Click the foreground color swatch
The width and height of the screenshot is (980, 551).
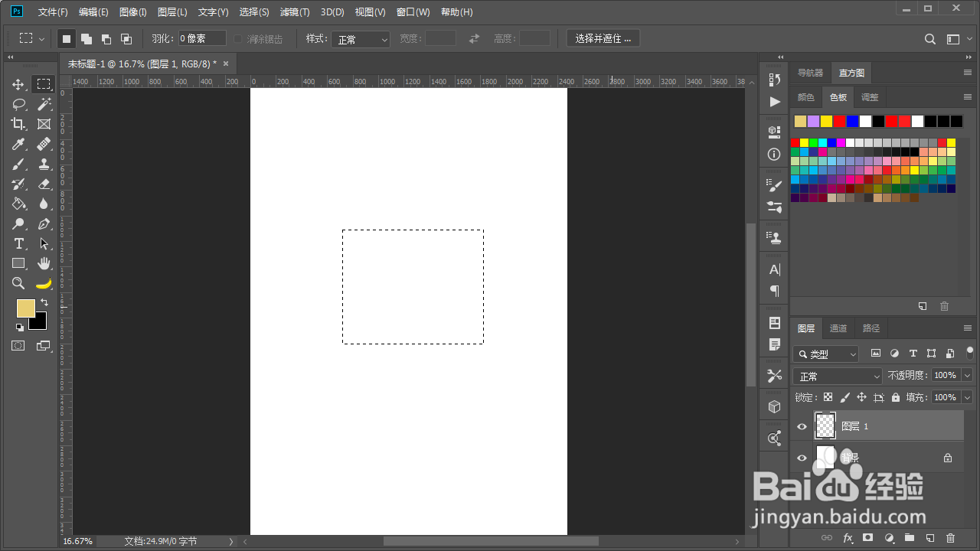pos(24,307)
